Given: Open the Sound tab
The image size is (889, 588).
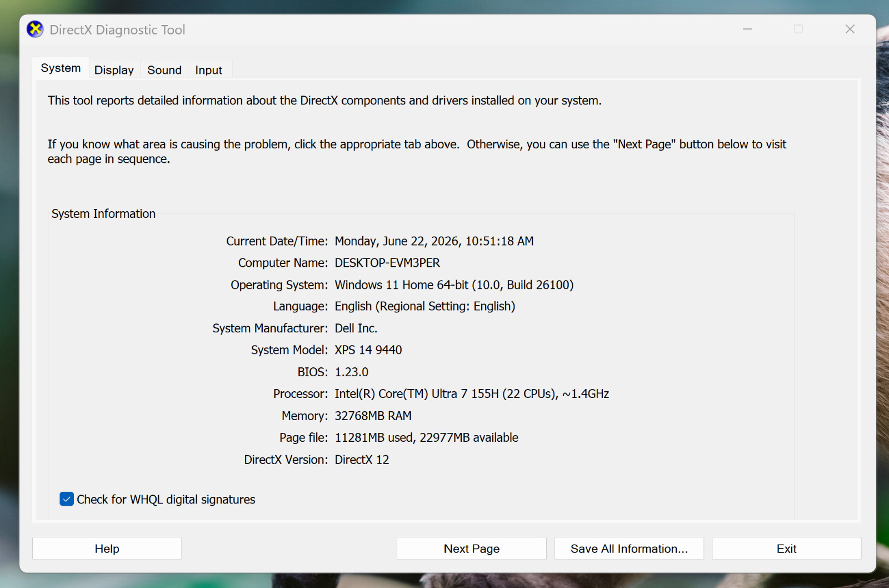Looking at the screenshot, I should click(164, 70).
